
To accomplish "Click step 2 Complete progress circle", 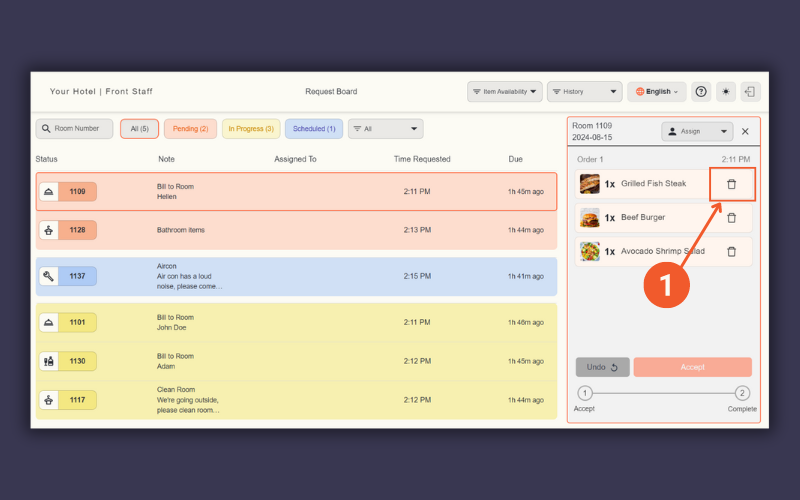I will click(x=742, y=394).
